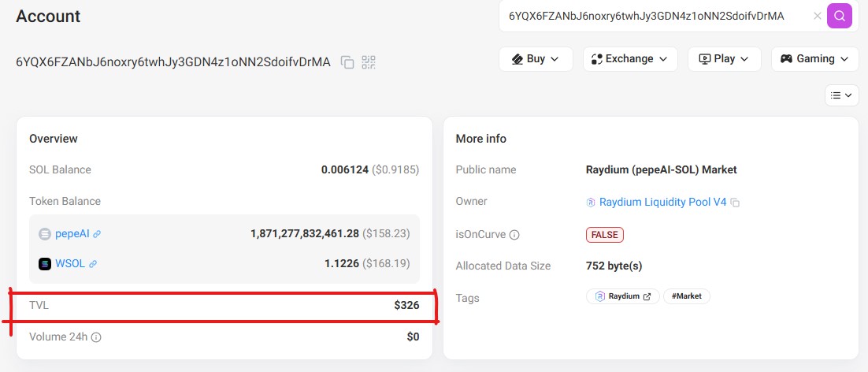This screenshot has width=868, height=372.
Task: Open the WSOL token link
Action: [x=70, y=263]
